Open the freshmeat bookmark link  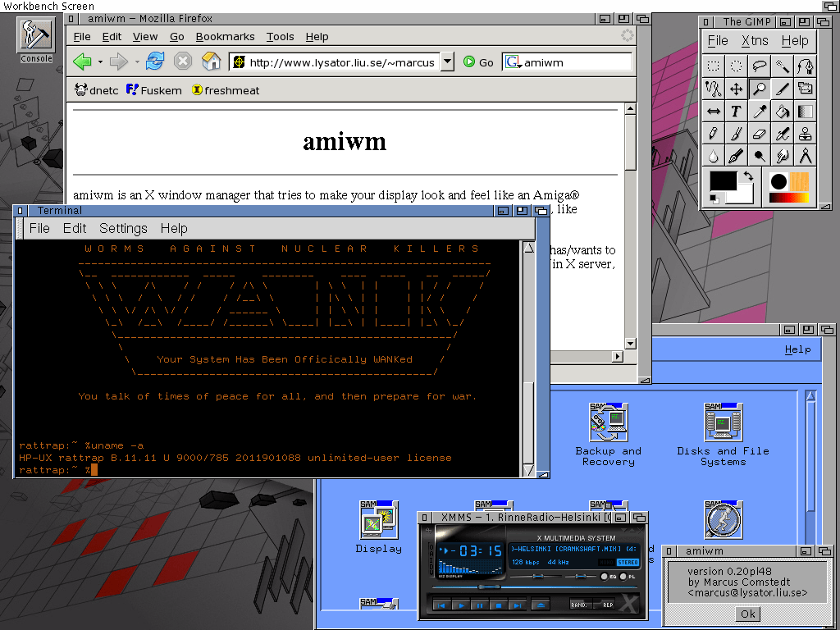click(225, 90)
